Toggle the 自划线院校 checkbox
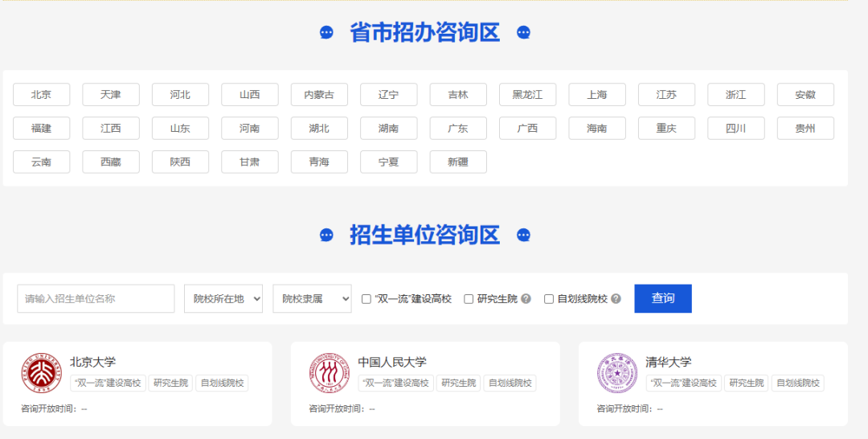 (x=549, y=299)
